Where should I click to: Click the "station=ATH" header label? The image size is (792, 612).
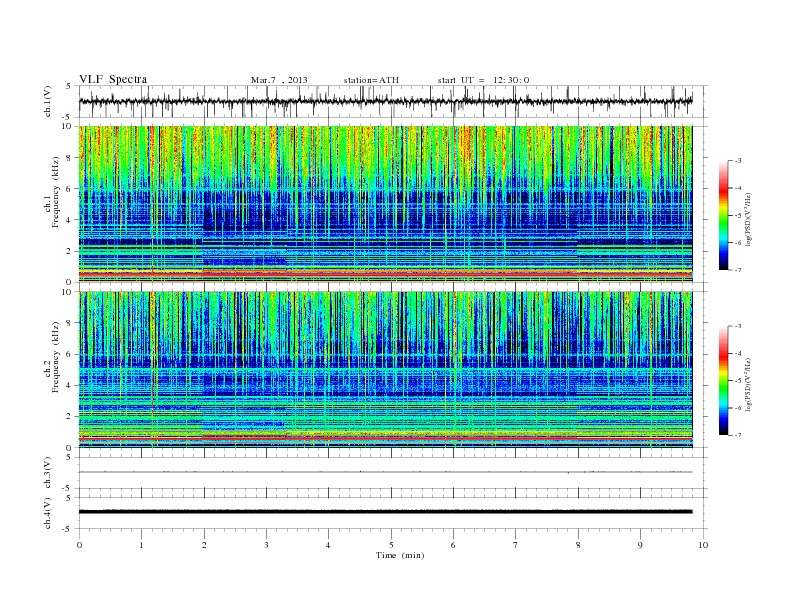point(371,80)
